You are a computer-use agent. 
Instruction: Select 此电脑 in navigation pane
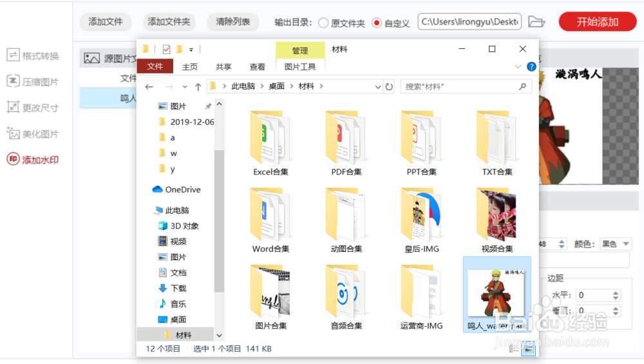172,211
